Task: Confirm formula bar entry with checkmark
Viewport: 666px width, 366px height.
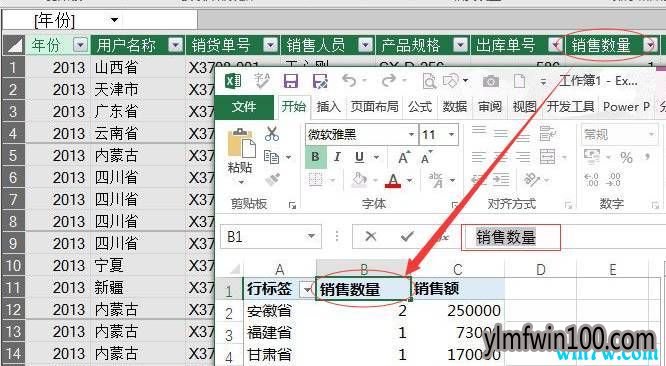Action: click(407, 236)
